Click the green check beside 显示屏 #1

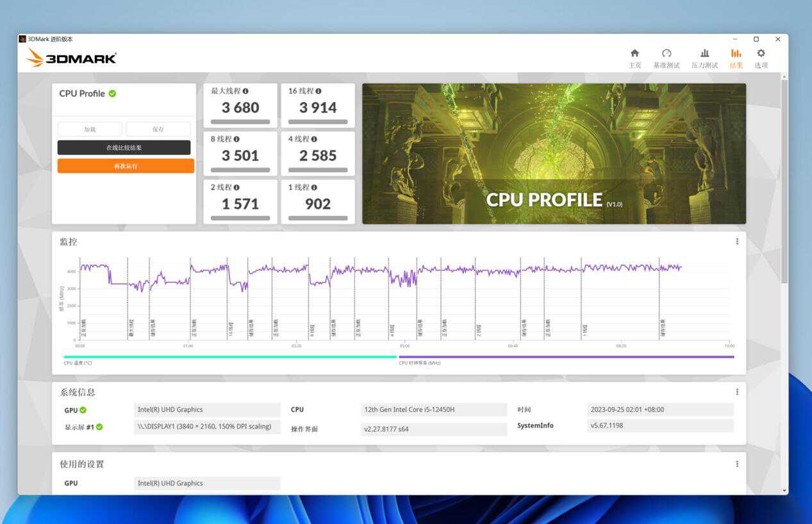[99, 427]
